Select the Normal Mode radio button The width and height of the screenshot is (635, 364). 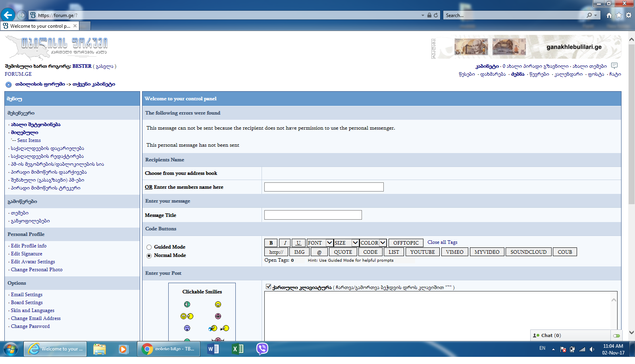[149, 256]
